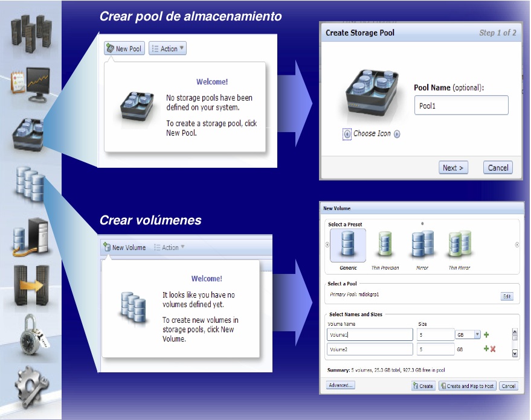Click green plus next to Volume1
This screenshot has width=531, height=420.
[x=486, y=334]
